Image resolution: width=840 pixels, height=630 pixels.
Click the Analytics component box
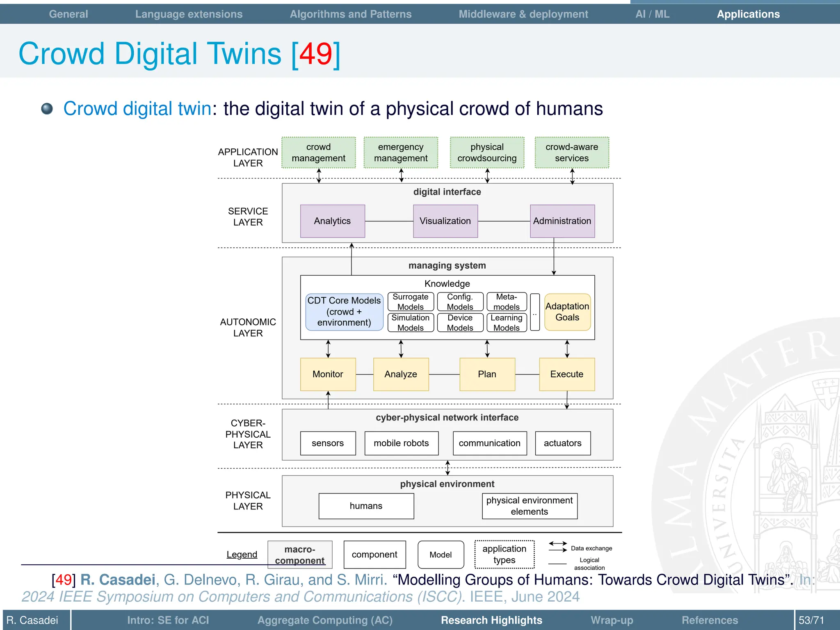[332, 221]
